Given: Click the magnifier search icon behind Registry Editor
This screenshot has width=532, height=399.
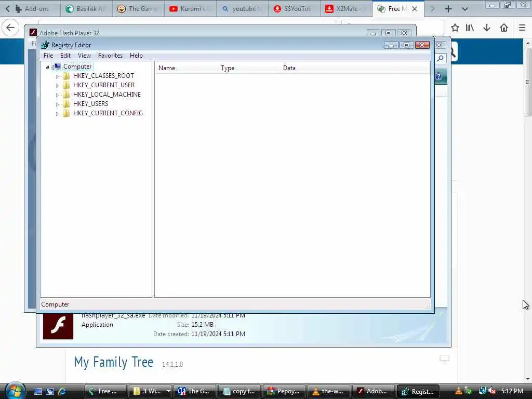Looking at the screenshot, I should pos(441,59).
